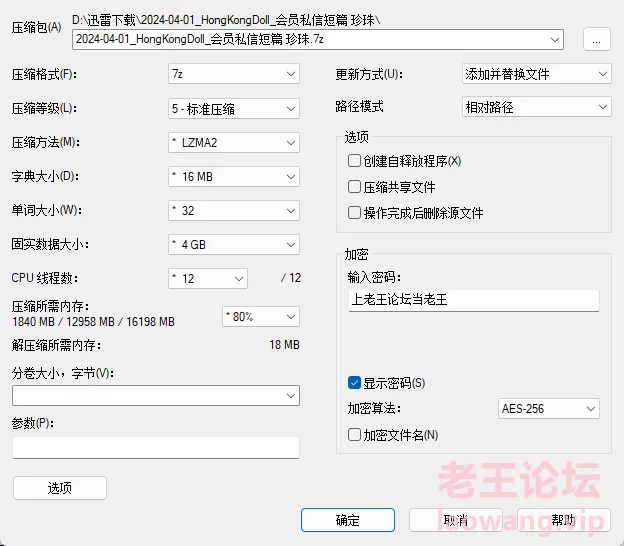Viewport: 624px width, 546px height.
Task: Click the 选项 options button
Action: pyautogui.click(x=60, y=488)
